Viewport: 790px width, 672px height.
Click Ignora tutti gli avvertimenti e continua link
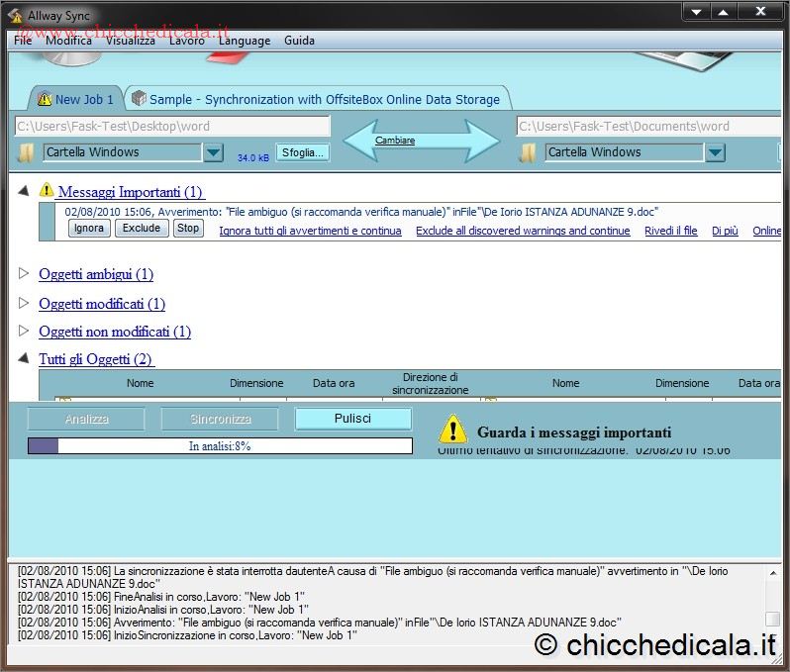310,231
